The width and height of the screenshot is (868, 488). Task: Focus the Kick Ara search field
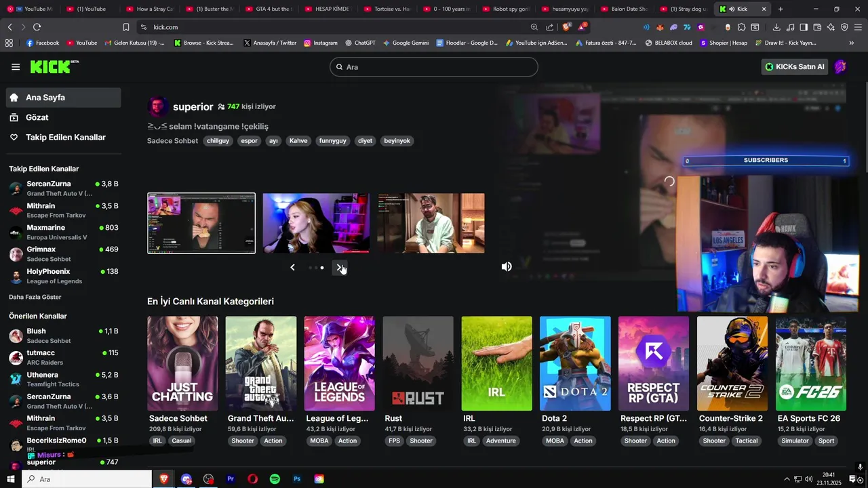click(x=434, y=66)
